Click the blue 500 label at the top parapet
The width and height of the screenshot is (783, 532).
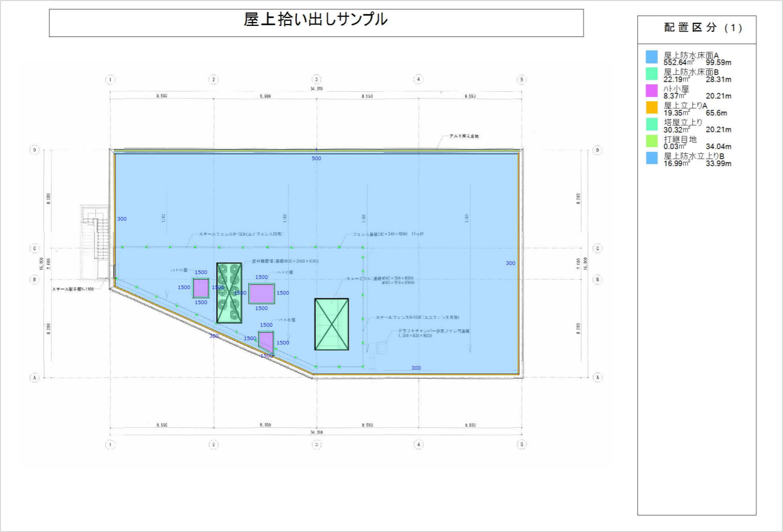[316, 158]
